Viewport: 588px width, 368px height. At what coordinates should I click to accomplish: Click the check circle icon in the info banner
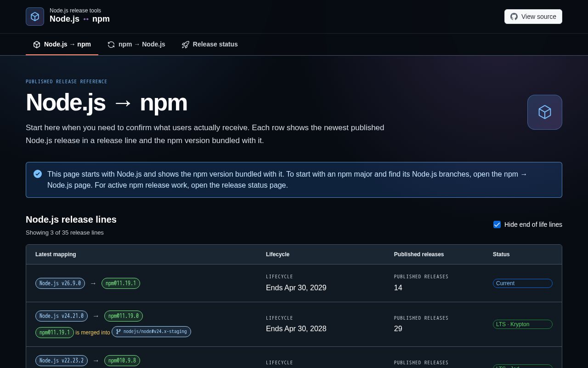(x=38, y=174)
